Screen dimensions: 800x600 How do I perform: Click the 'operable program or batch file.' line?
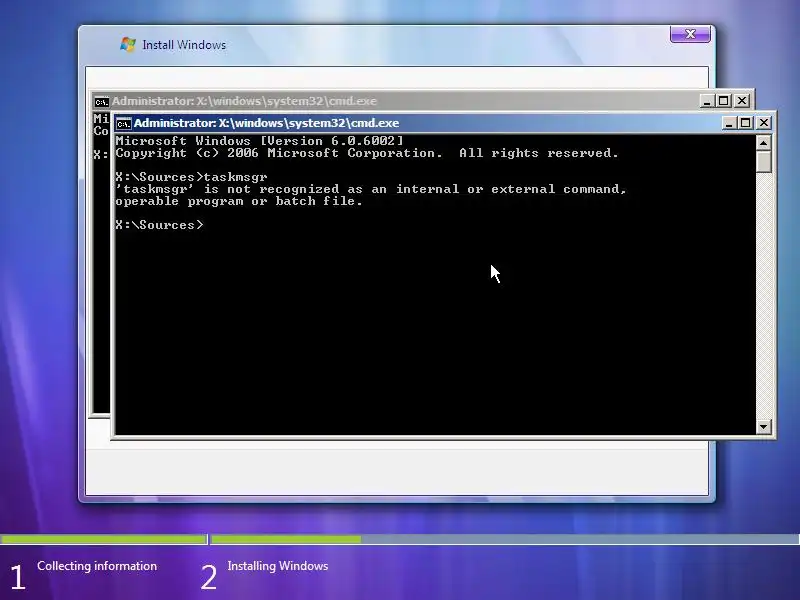[239, 201]
